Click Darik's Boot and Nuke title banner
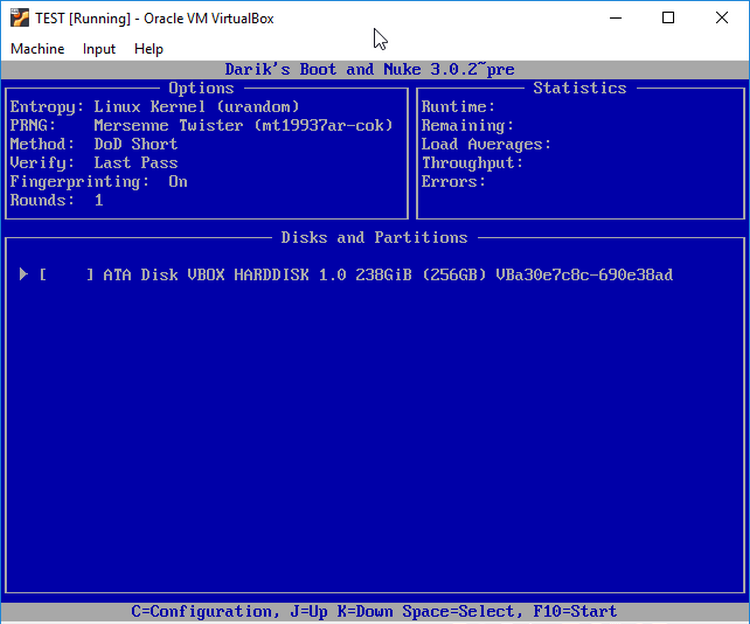Screen dimensions: 750x624 [370, 69]
